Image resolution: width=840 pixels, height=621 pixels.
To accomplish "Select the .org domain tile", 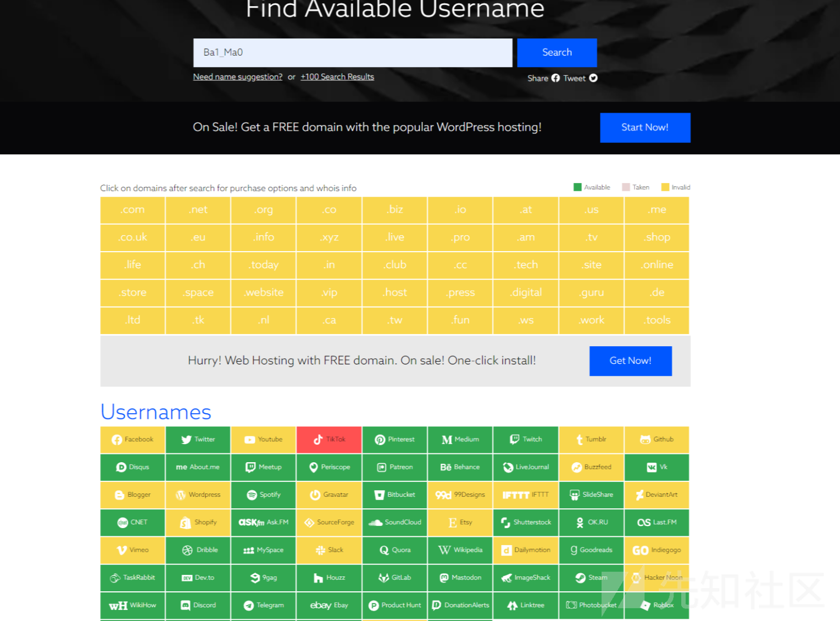I will [x=264, y=210].
